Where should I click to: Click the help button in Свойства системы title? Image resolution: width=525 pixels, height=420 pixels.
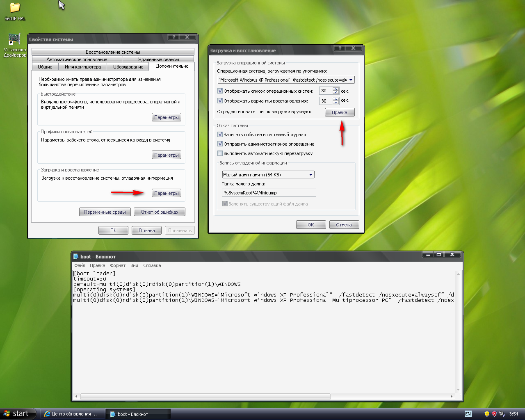click(x=174, y=37)
